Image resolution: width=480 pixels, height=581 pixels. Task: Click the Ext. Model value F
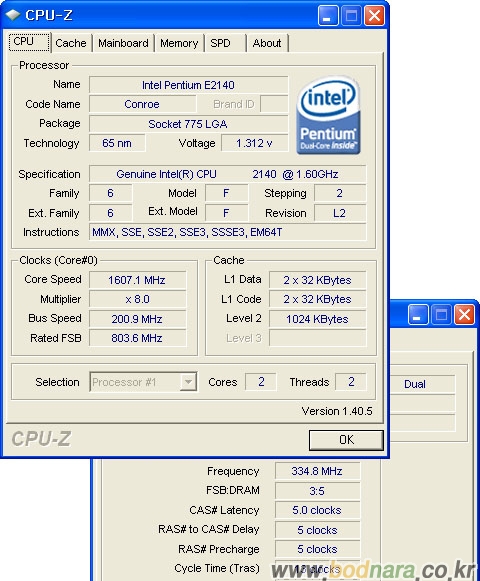(x=226, y=213)
